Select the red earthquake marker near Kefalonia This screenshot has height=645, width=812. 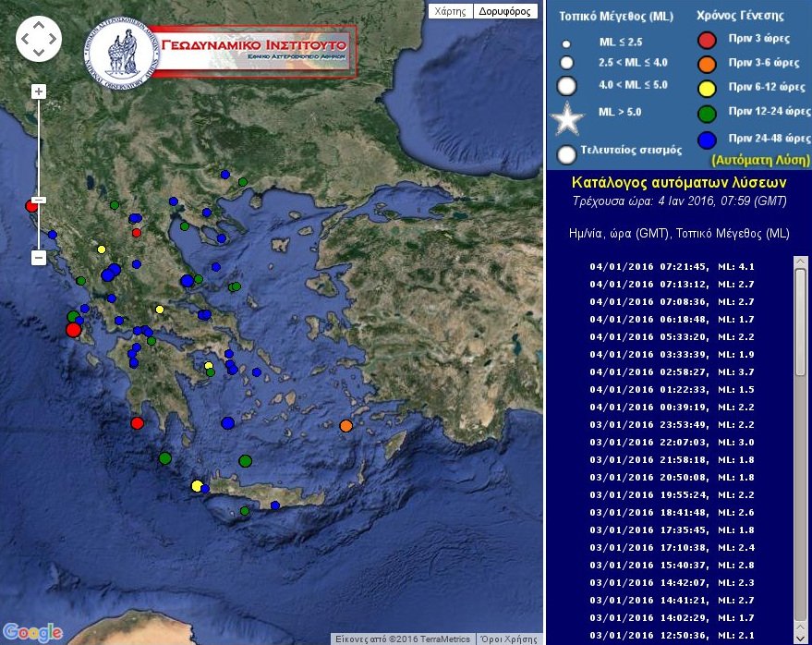click(72, 328)
